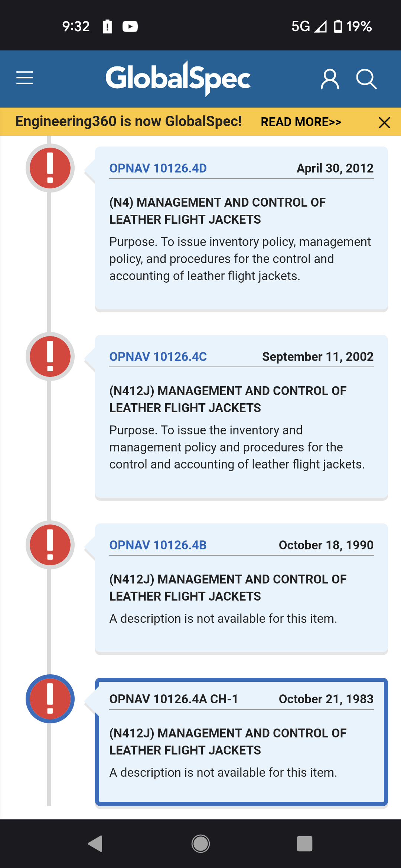Select the red alert marker for 10126.4D
The width and height of the screenshot is (401, 868).
point(50,168)
